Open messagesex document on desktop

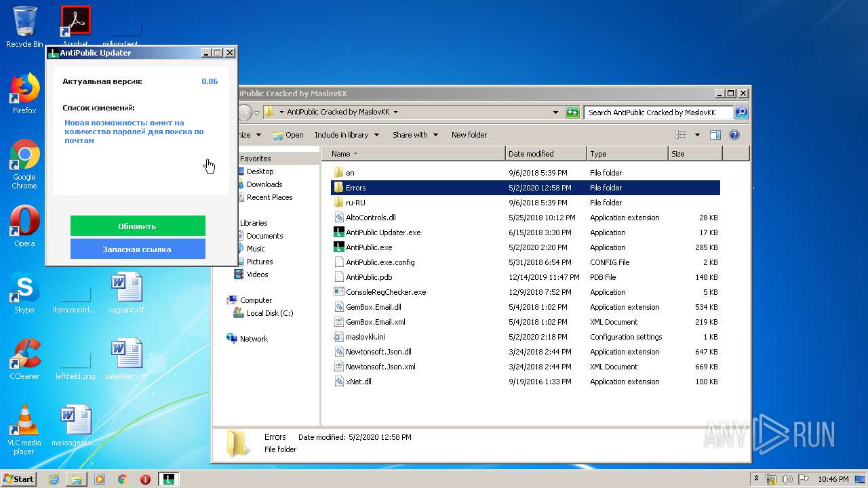point(75,426)
